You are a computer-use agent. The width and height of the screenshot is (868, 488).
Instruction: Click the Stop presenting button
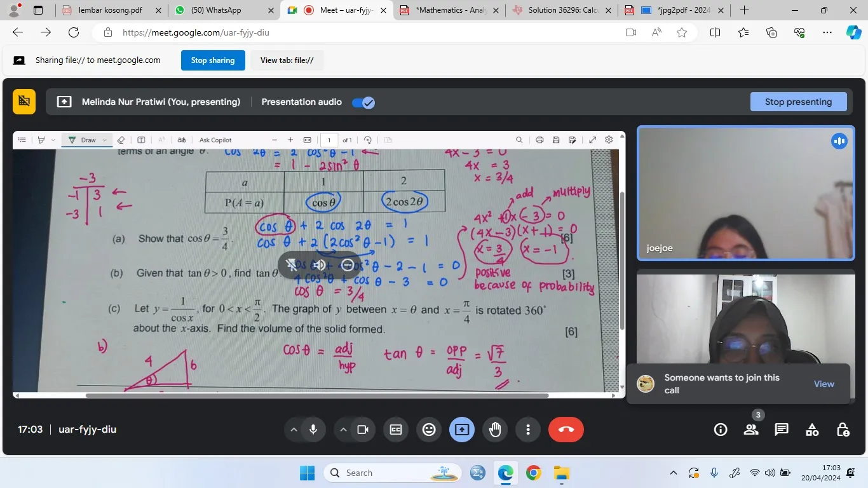click(x=798, y=102)
